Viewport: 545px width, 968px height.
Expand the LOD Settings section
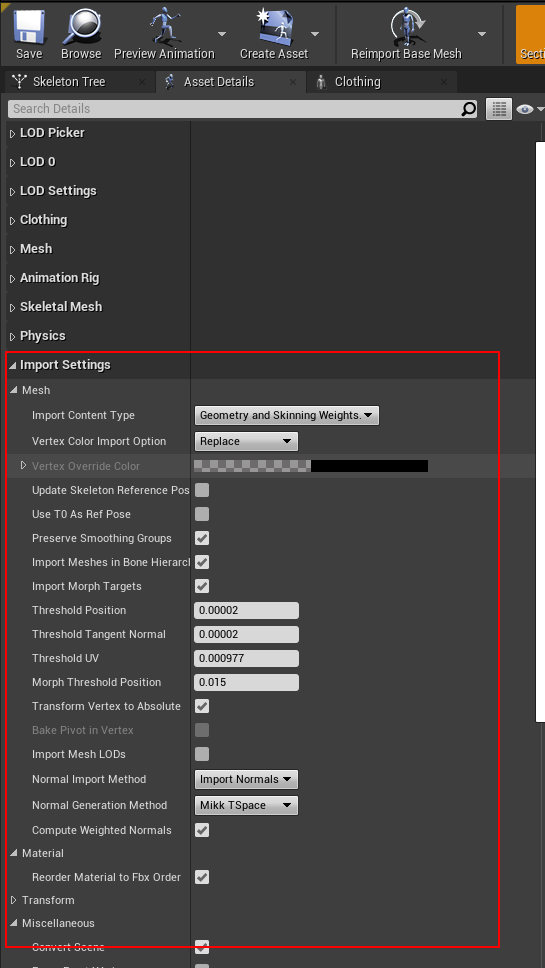tap(58, 191)
